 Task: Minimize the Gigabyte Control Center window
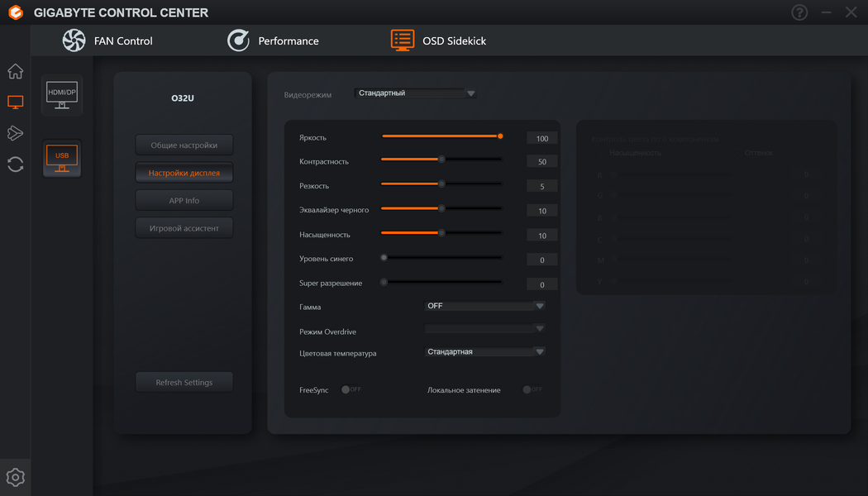(827, 12)
